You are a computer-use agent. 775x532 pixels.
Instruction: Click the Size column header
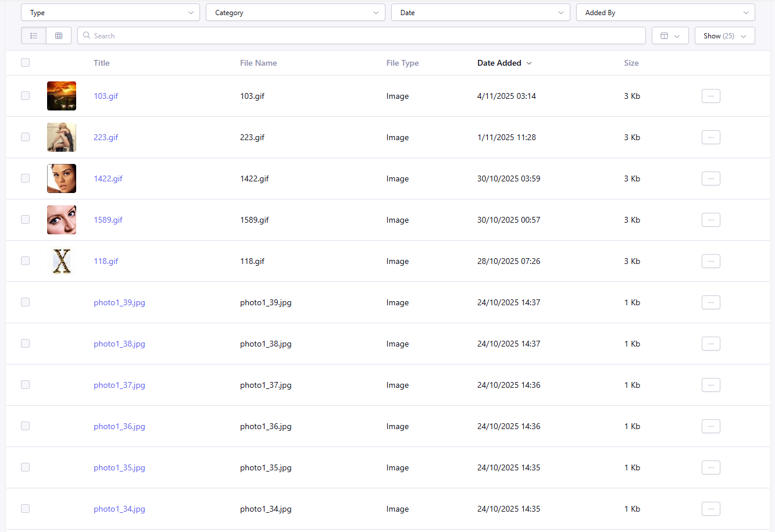point(631,63)
